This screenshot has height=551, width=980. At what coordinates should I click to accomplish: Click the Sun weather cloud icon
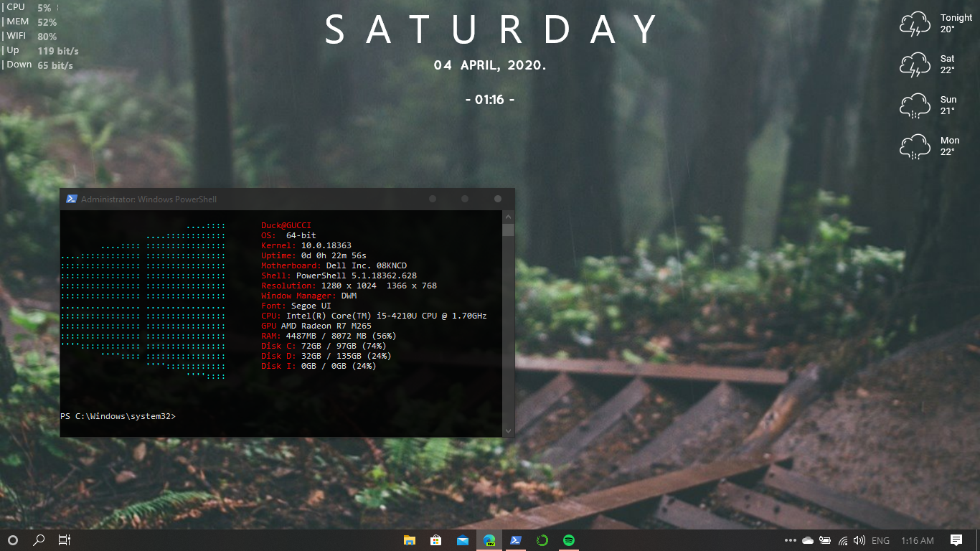[915, 105]
